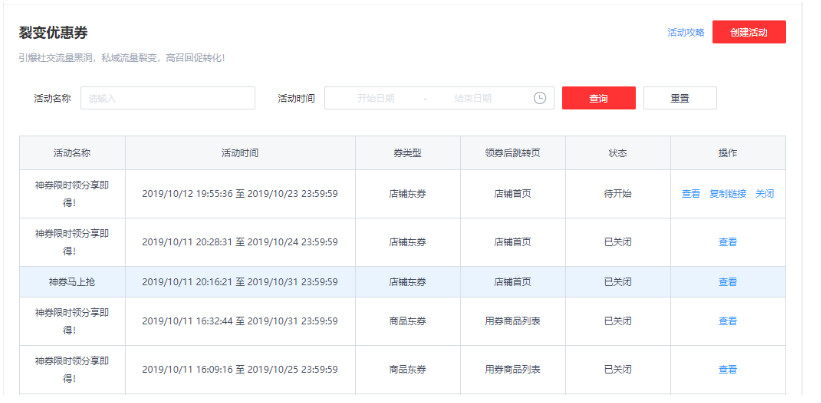Click the clock icon in date range field
Viewport: 821px width, 403px height.
point(540,98)
